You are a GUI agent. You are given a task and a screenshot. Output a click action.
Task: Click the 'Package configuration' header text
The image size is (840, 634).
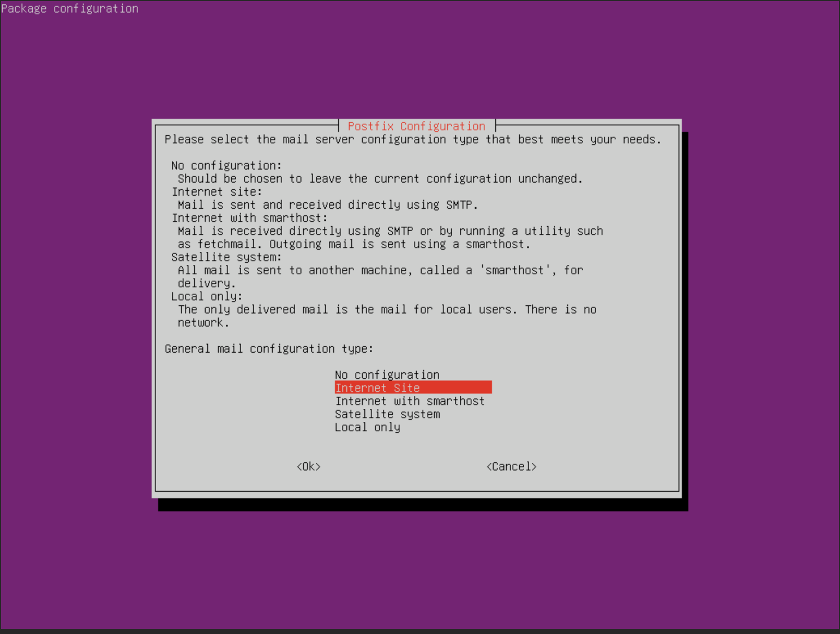pyautogui.click(x=70, y=8)
